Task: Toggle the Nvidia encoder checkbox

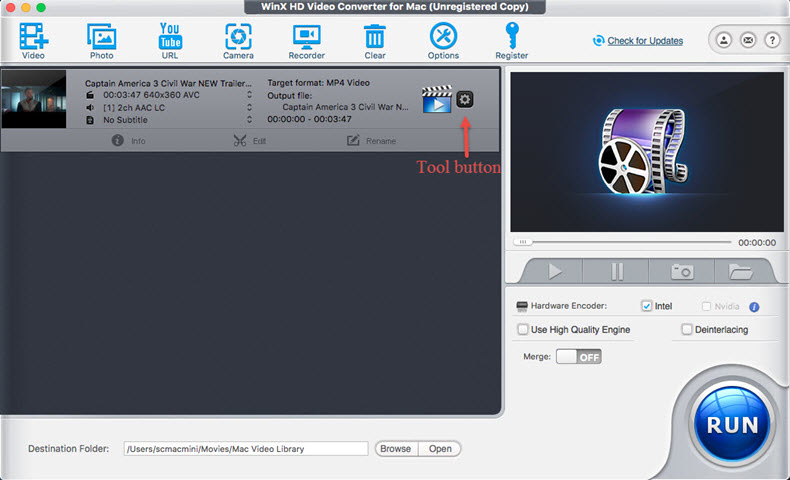Action: click(706, 306)
